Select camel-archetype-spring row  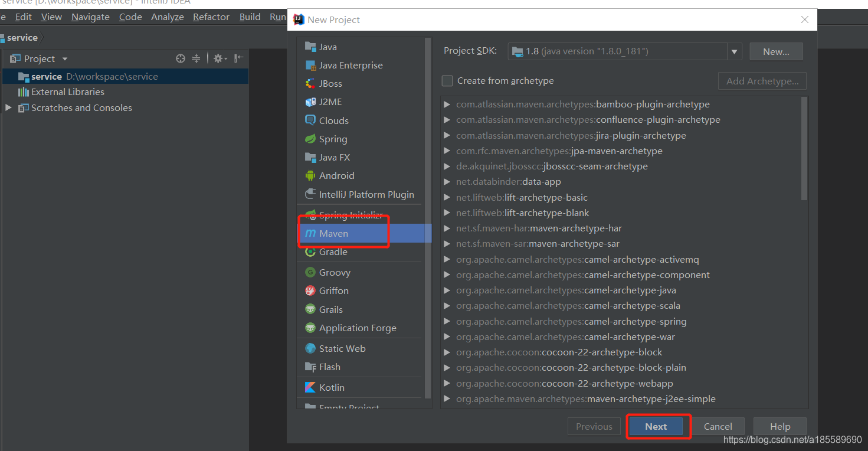point(621,321)
